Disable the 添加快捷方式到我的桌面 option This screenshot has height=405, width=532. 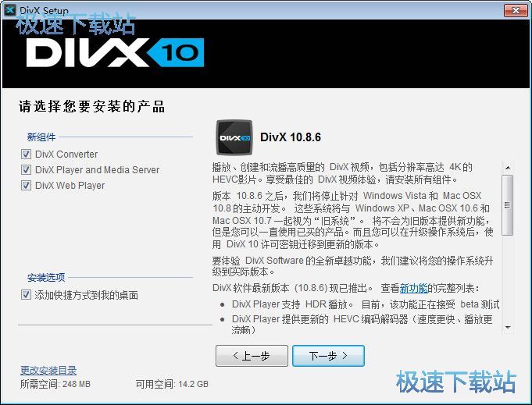26,295
